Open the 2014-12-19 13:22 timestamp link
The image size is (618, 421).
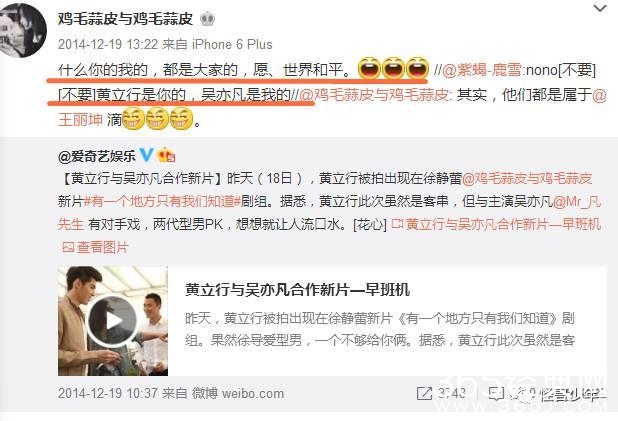(108, 44)
